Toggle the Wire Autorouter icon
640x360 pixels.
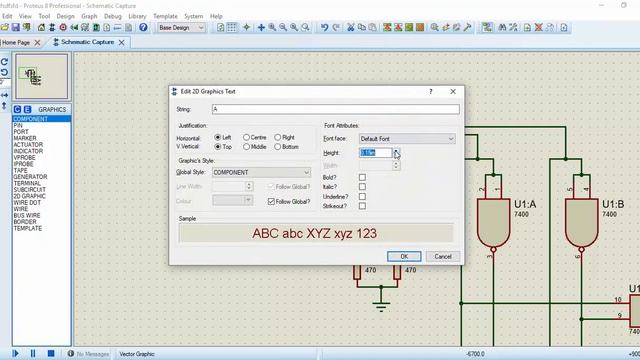click(487, 27)
